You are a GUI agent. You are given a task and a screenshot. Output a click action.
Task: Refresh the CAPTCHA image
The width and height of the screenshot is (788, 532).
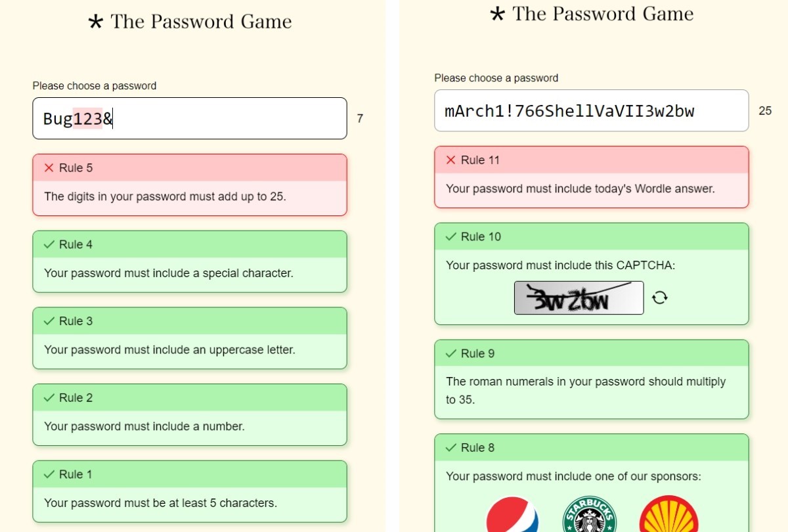coord(660,298)
